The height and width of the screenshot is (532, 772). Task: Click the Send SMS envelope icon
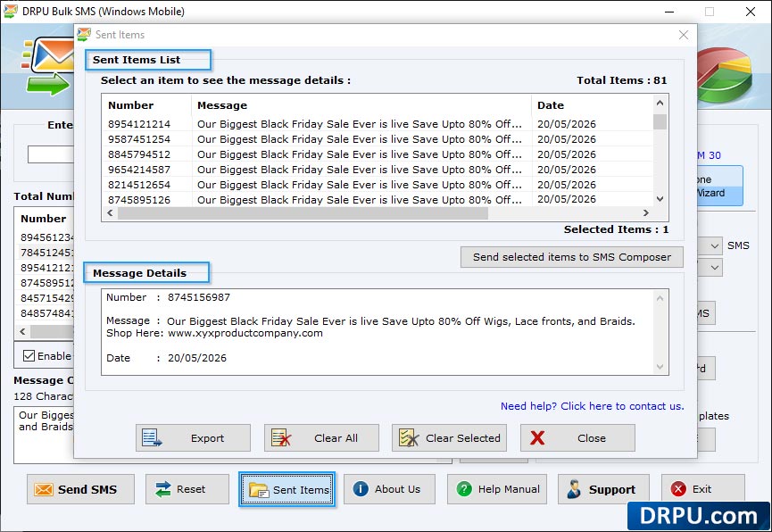tap(44, 489)
